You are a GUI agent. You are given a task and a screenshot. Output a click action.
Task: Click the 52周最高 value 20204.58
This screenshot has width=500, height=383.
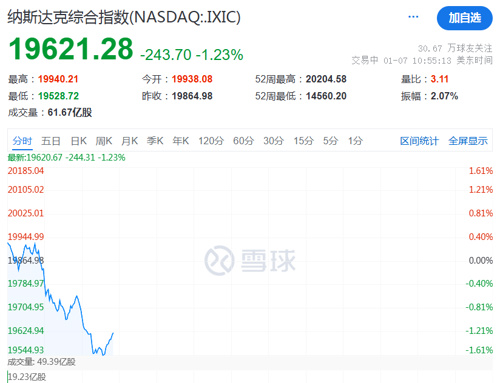click(326, 79)
